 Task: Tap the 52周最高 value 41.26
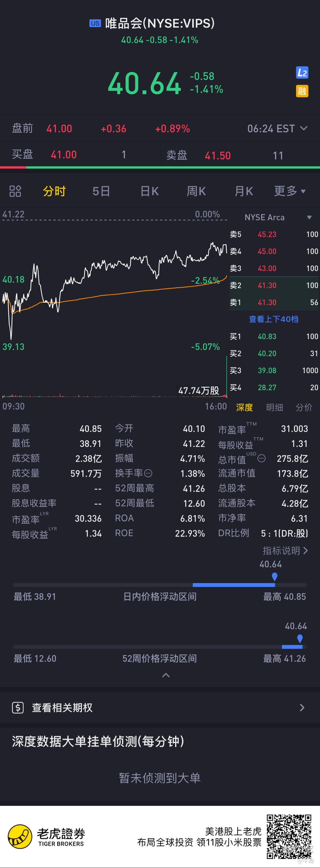(x=194, y=488)
